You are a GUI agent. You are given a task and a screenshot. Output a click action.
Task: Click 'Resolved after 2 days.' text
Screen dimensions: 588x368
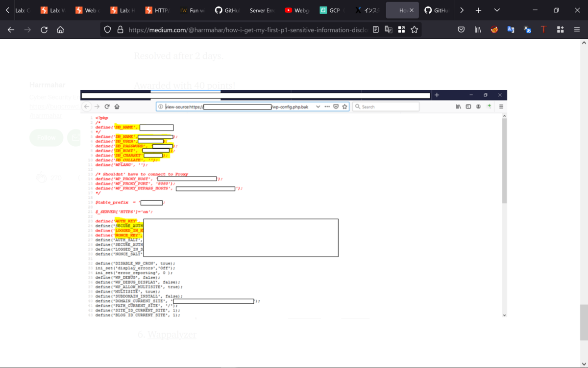coord(178,56)
